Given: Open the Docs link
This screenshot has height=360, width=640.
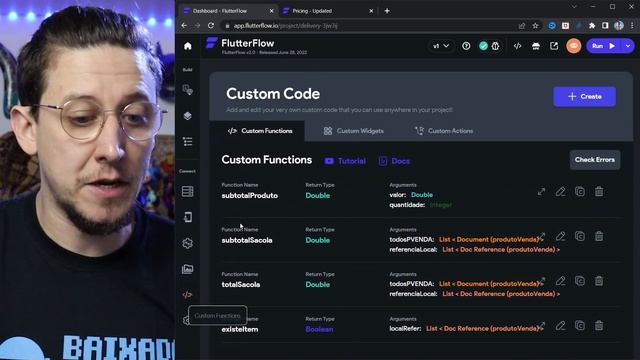Looking at the screenshot, I should [x=394, y=161].
